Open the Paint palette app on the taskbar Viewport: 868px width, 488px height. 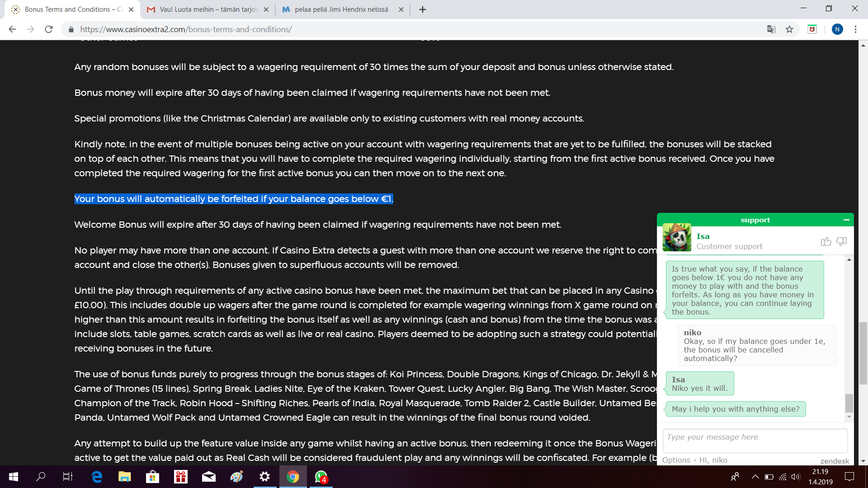[237, 477]
